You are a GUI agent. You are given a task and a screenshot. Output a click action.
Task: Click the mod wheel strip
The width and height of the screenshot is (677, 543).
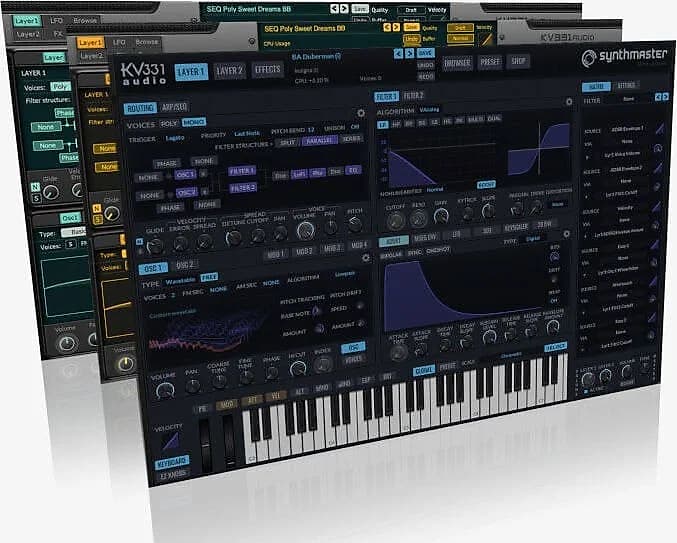(229, 440)
